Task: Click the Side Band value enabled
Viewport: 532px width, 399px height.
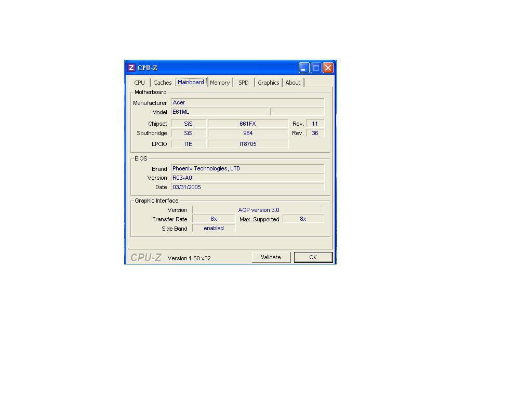Action: [x=214, y=229]
